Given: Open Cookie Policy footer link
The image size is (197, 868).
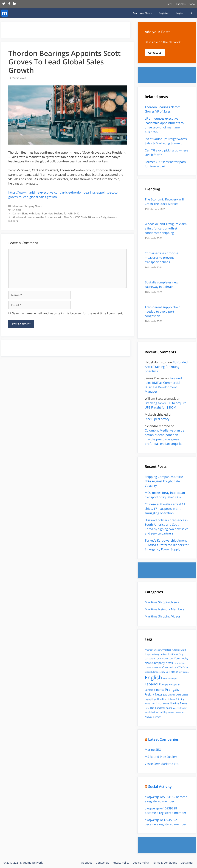Looking at the screenshot, I should (x=141, y=863).
